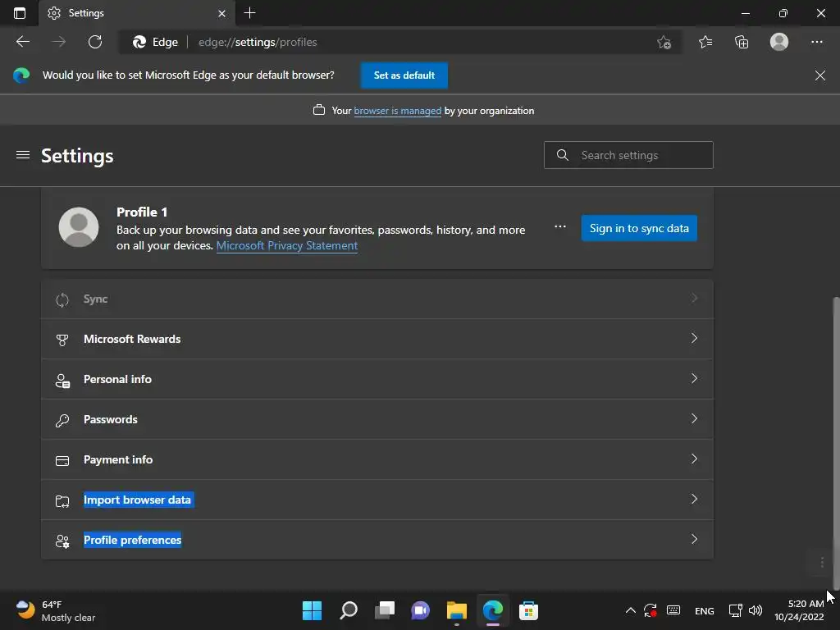Click the Profile 1 avatar picture
840x630 pixels.
click(79, 227)
